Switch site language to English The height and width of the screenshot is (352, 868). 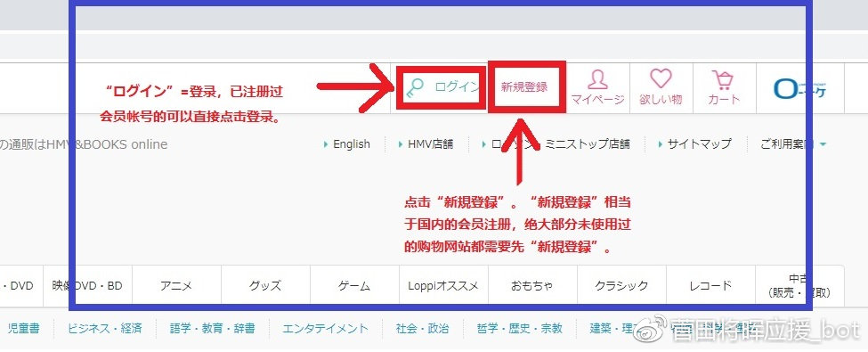(x=351, y=144)
